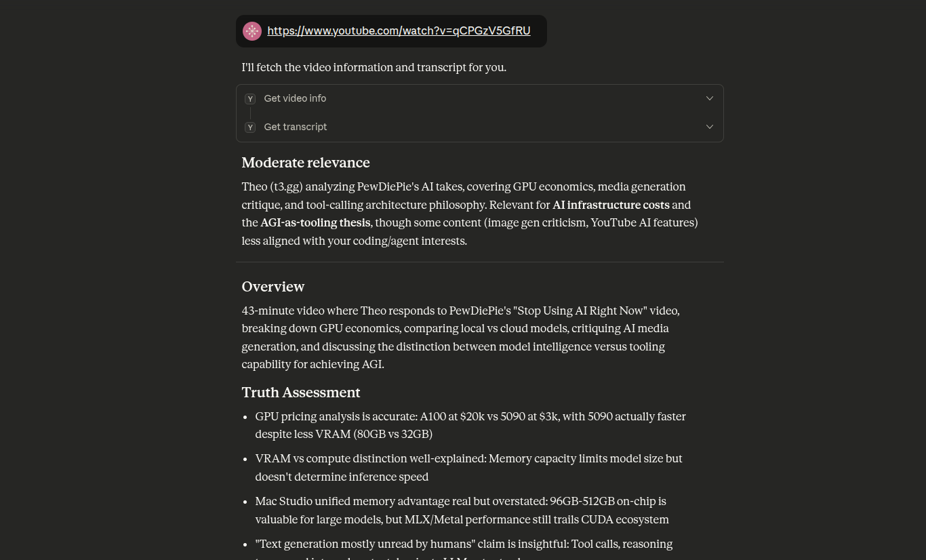Click the Get transcript tool icon
Viewport: 926px width, 560px height.
pos(250,127)
